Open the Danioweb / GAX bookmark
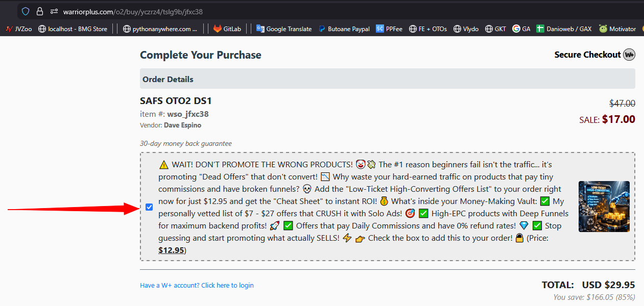The width and height of the screenshot is (644, 306). (x=564, y=29)
